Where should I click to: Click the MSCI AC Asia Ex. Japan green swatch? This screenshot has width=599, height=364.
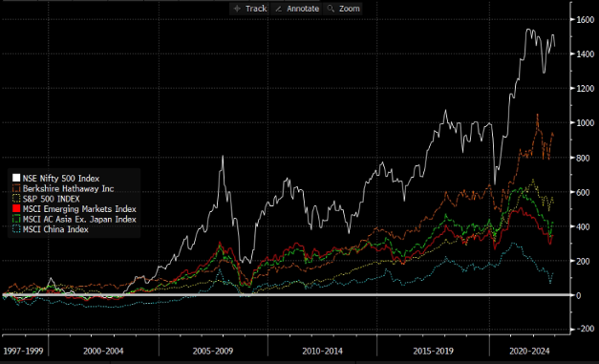pyautogui.click(x=16, y=219)
